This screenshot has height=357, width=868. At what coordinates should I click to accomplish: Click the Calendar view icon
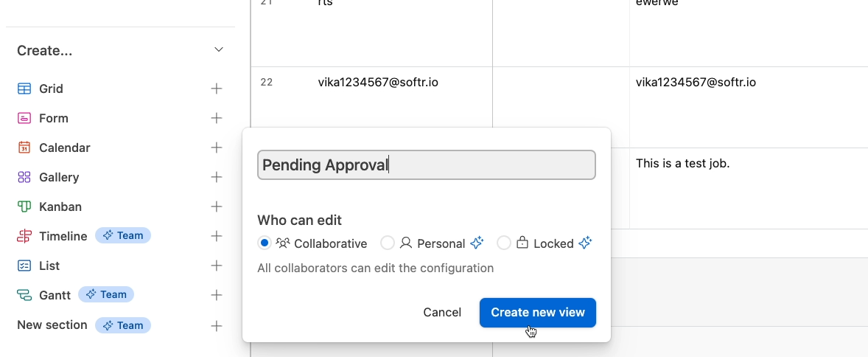pyautogui.click(x=24, y=148)
